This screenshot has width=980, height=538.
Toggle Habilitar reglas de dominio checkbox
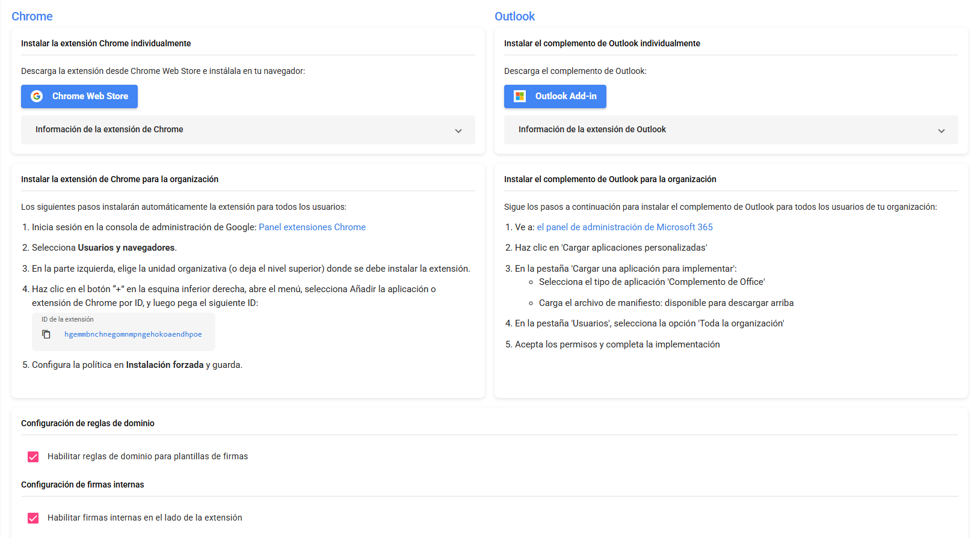(33, 457)
